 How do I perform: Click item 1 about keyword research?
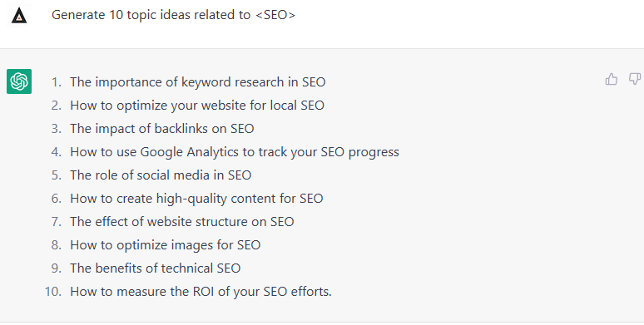point(197,81)
